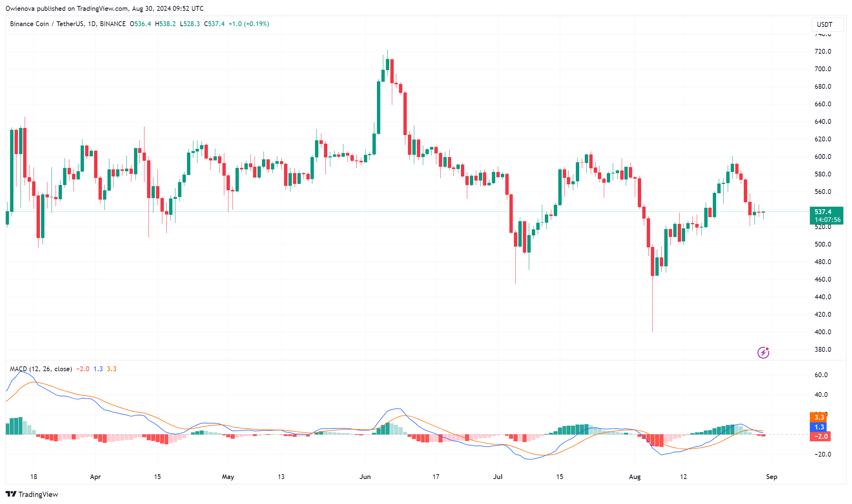Click the 14:07:56 candle countdown timer
This screenshot has height=504, width=852.
(827, 220)
